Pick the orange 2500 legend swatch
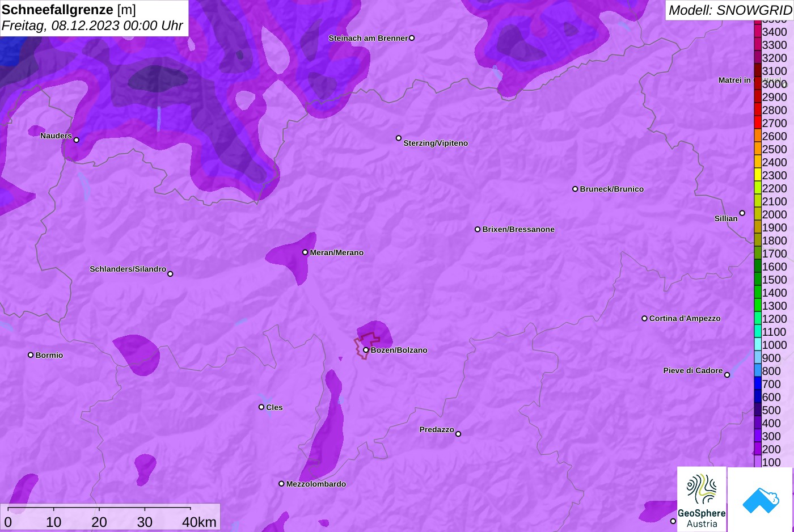 [758, 149]
